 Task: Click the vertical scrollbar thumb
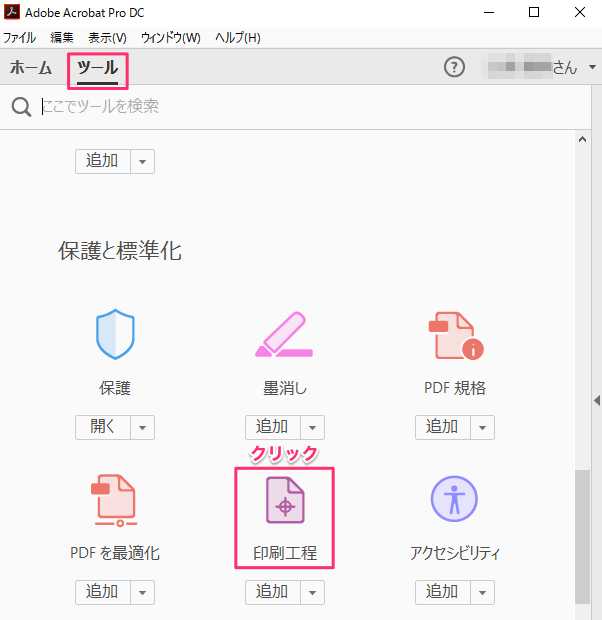click(582, 537)
